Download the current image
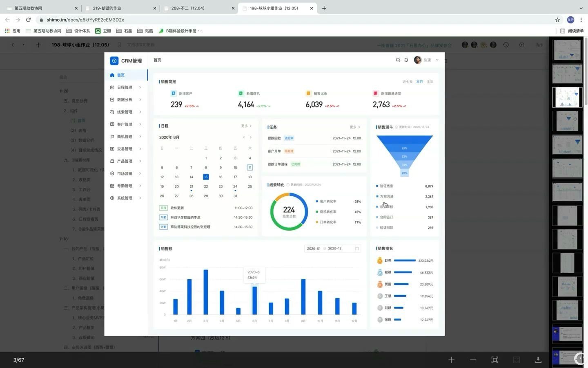 coord(538,360)
